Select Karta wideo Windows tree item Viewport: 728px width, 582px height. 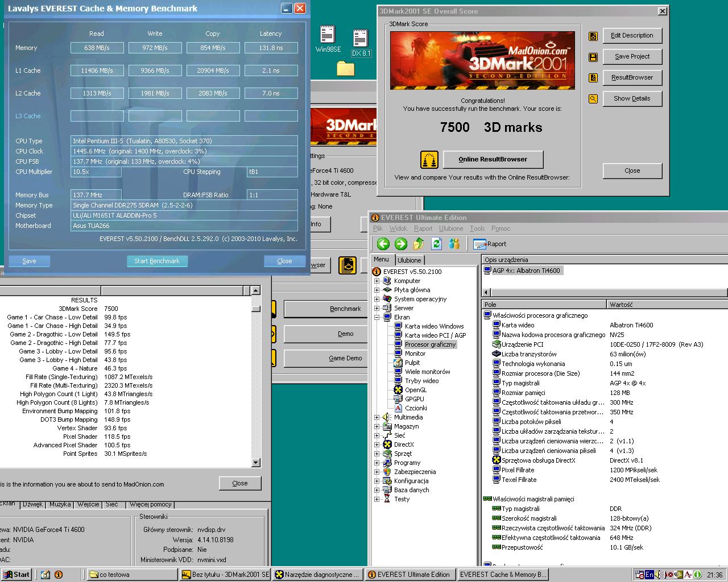click(x=434, y=326)
